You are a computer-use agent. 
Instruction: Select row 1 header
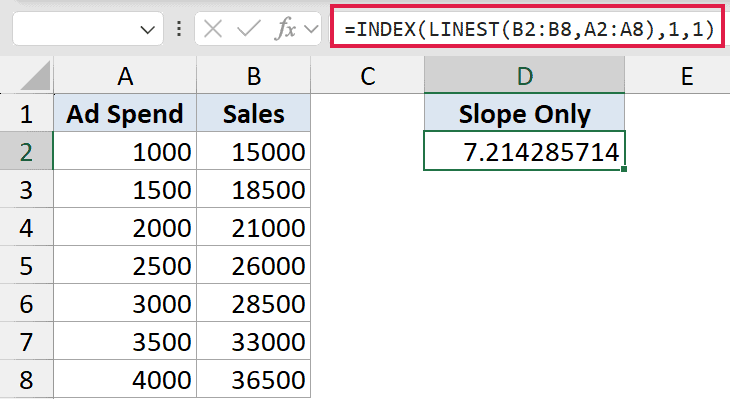[27, 113]
